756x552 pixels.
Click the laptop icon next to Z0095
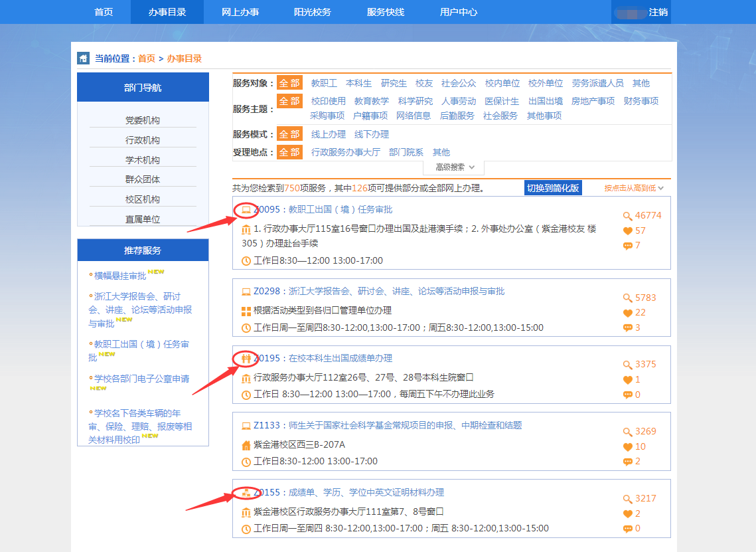[246, 210]
